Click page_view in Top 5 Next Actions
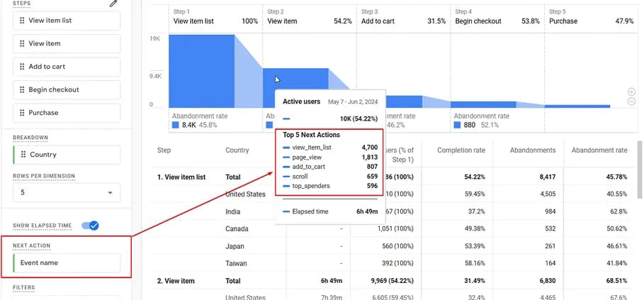644x300 pixels. 307,157
